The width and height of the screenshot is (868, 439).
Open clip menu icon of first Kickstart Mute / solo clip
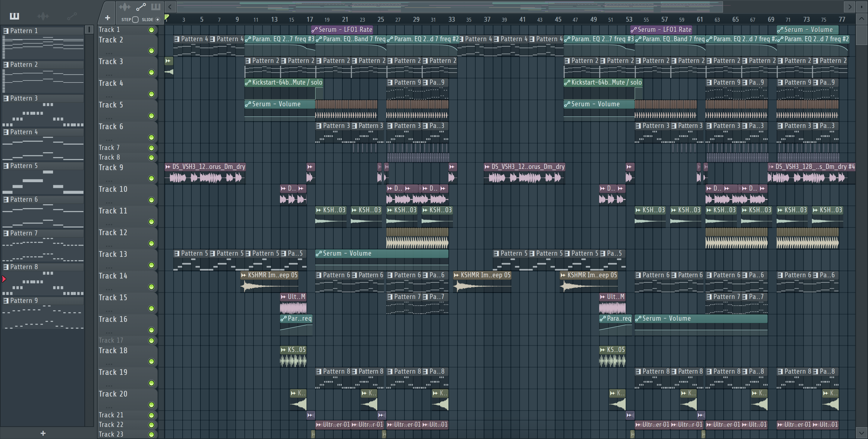point(248,83)
